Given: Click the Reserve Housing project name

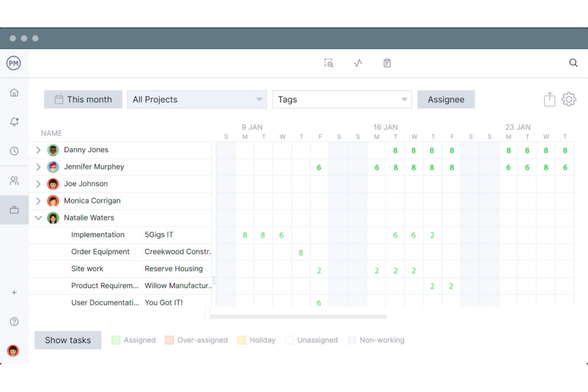Looking at the screenshot, I should click(x=174, y=268).
